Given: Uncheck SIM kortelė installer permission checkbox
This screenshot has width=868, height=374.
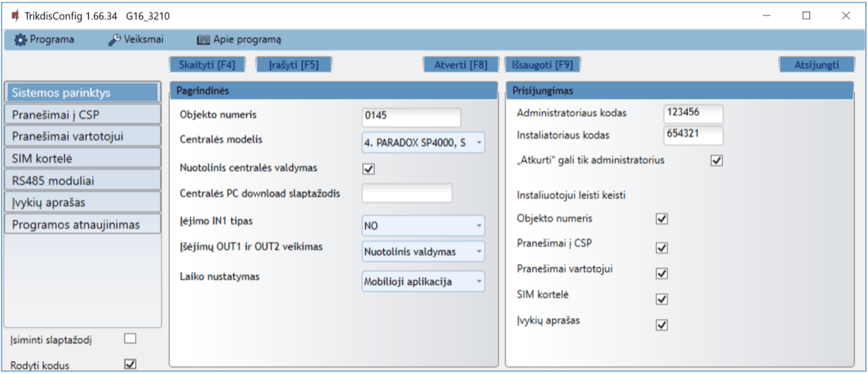Looking at the screenshot, I should click(x=661, y=299).
